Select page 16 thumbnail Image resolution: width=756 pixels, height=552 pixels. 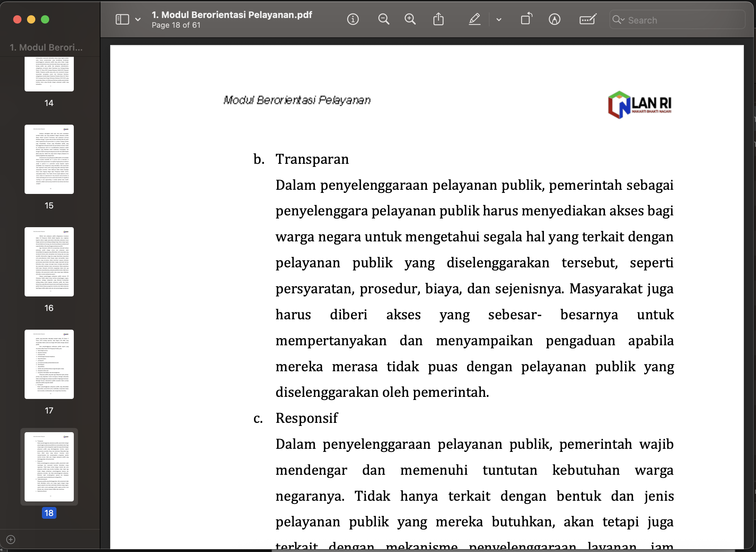49,261
